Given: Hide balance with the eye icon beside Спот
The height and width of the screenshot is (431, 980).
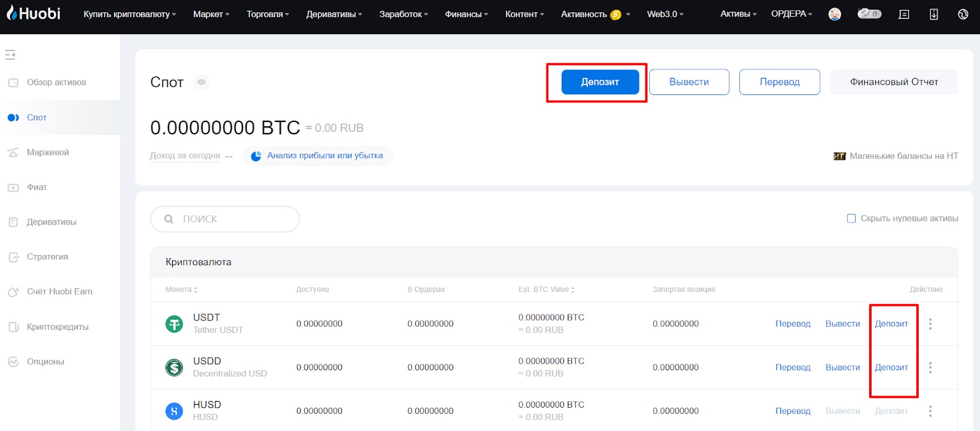Looking at the screenshot, I should coord(202,82).
